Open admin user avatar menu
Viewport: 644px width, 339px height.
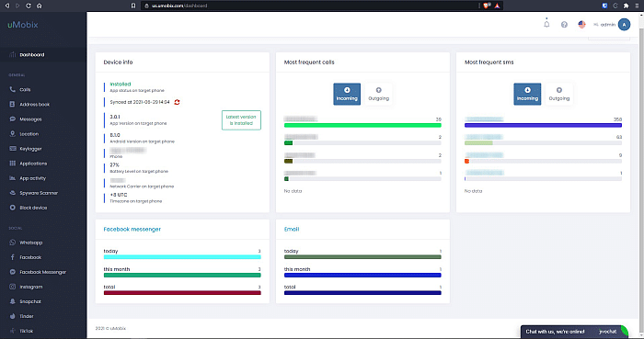coord(624,25)
